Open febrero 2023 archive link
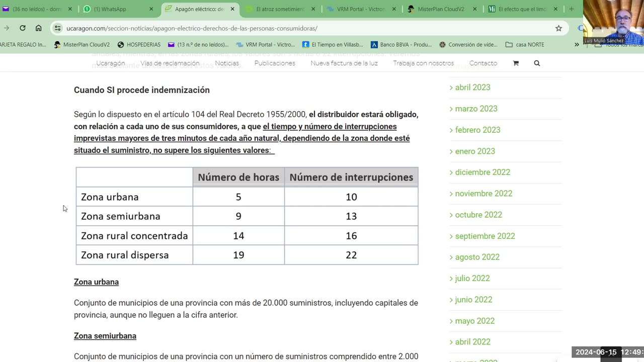The image size is (644, 362). pyautogui.click(x=477, y=130)
